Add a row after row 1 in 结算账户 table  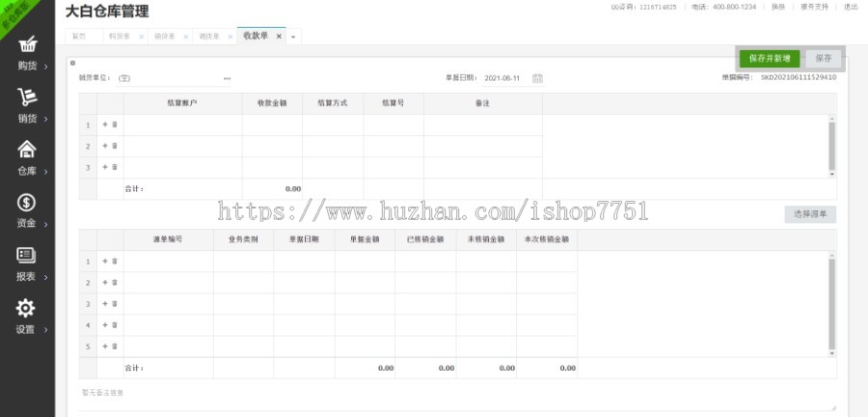[105, 125]
